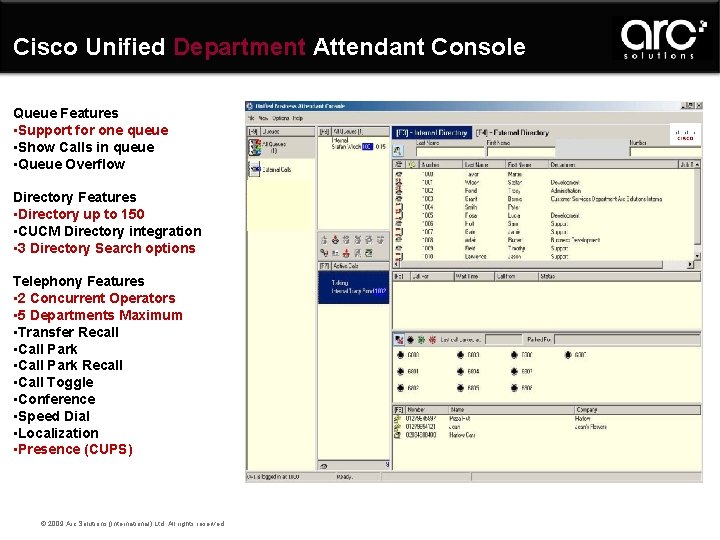The width and height of the screenshot is (720, 540).
Task: Select the active call Talking entry
Action: click(354, 287)
